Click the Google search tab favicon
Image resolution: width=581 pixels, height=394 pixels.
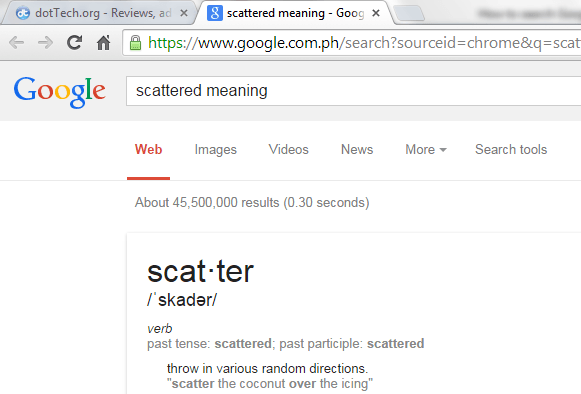(x=215, y=13)
